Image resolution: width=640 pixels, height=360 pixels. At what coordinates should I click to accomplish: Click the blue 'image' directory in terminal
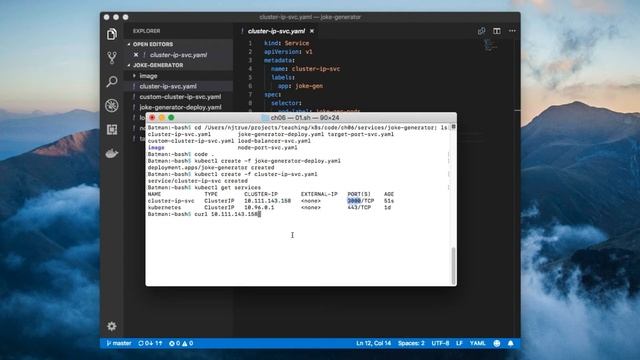pos(156,148)
